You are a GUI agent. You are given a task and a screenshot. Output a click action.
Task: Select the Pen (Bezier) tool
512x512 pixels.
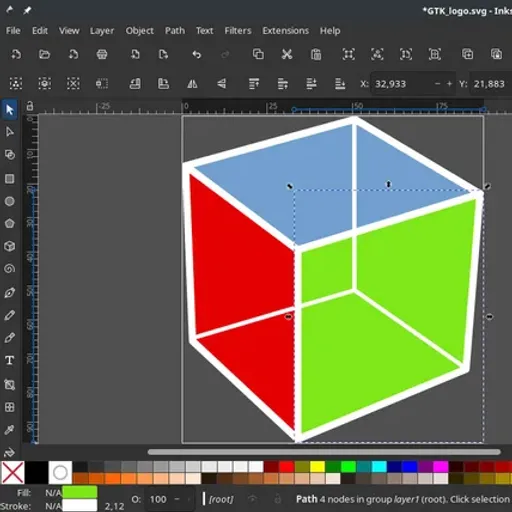click(10, 293)
